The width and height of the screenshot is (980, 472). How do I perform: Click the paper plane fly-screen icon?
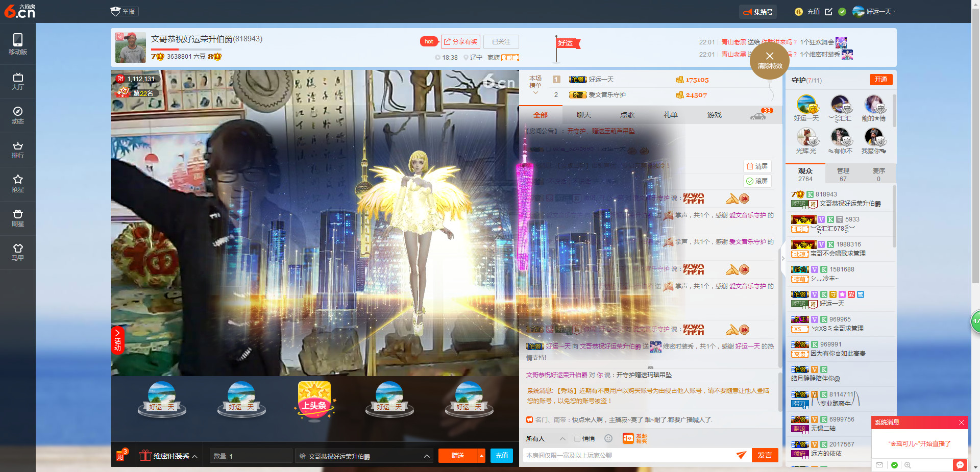coord(741,455)
